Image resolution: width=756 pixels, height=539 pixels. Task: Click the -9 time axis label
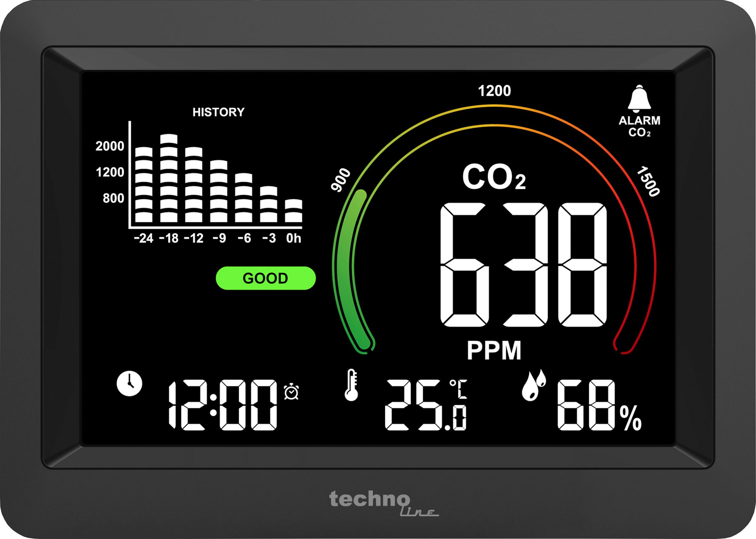(x=219, y=238)
